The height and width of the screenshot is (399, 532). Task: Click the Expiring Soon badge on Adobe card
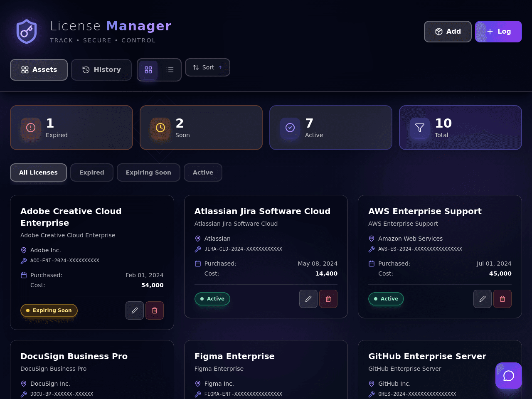pos(49,310)
